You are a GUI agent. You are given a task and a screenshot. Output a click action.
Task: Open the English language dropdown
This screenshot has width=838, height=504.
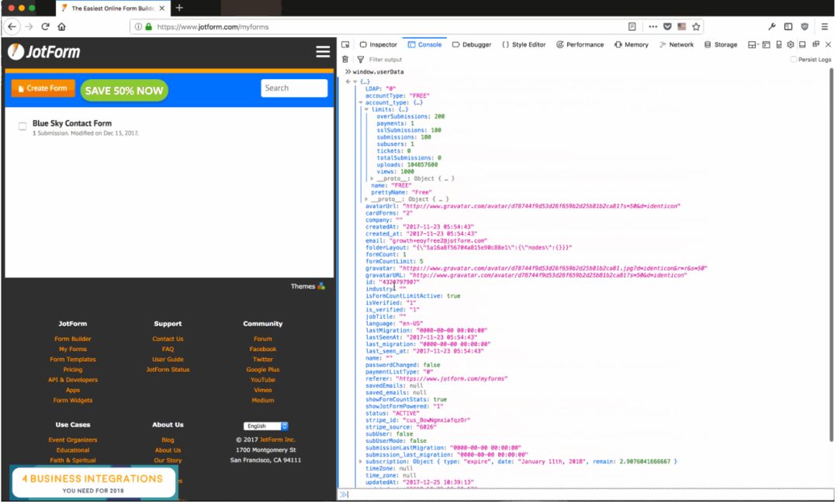pyautogui.click(x=265, y=426)
